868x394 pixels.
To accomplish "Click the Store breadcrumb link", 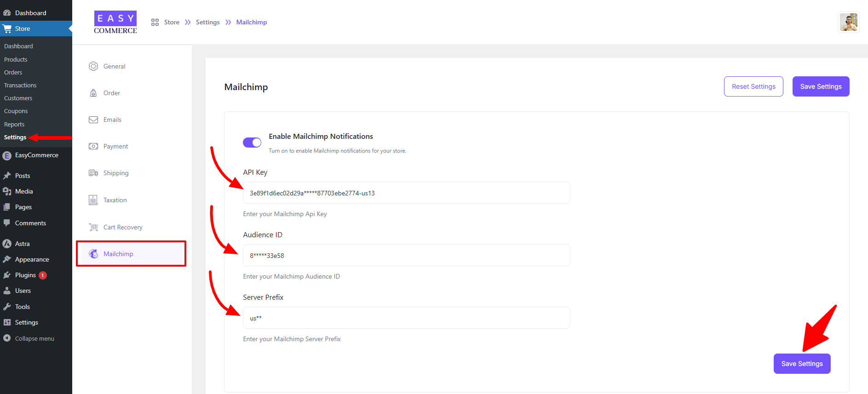I will (x=172, y=22).
